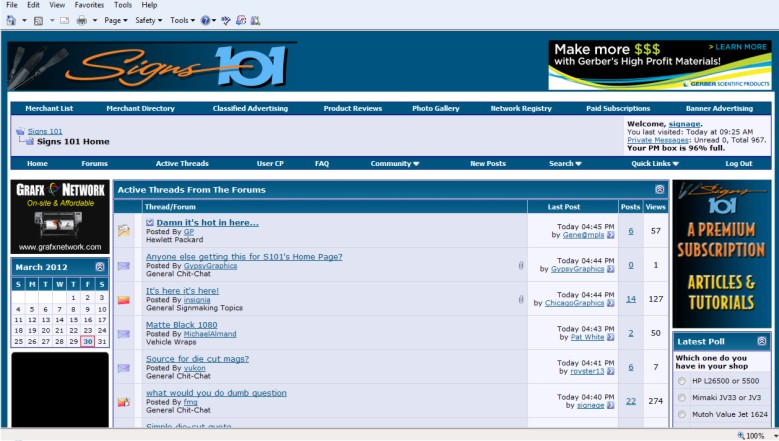
Task: Open the Home icon dropdown arrow
Action: pyautogui.click(x=24, y=20)
